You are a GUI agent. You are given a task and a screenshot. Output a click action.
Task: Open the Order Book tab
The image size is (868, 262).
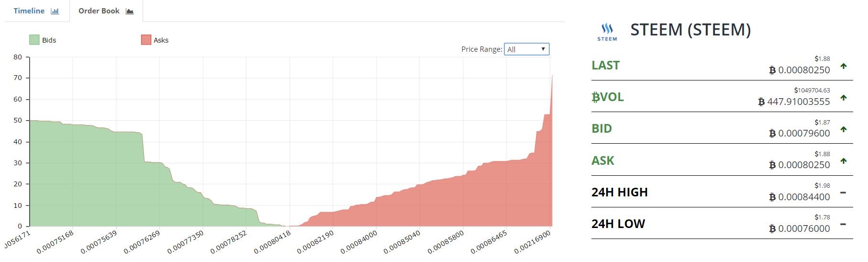click(x=106, y=11)
